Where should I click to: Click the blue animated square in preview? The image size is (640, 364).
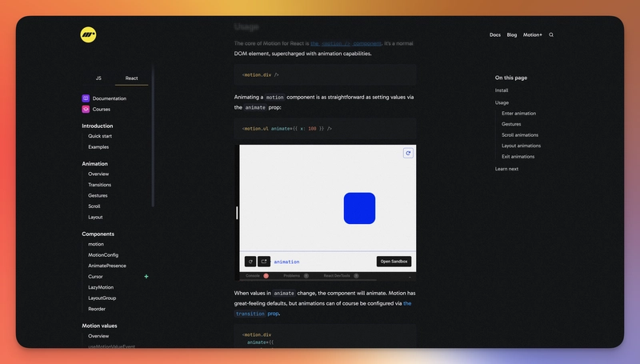(x=359, y=208)
